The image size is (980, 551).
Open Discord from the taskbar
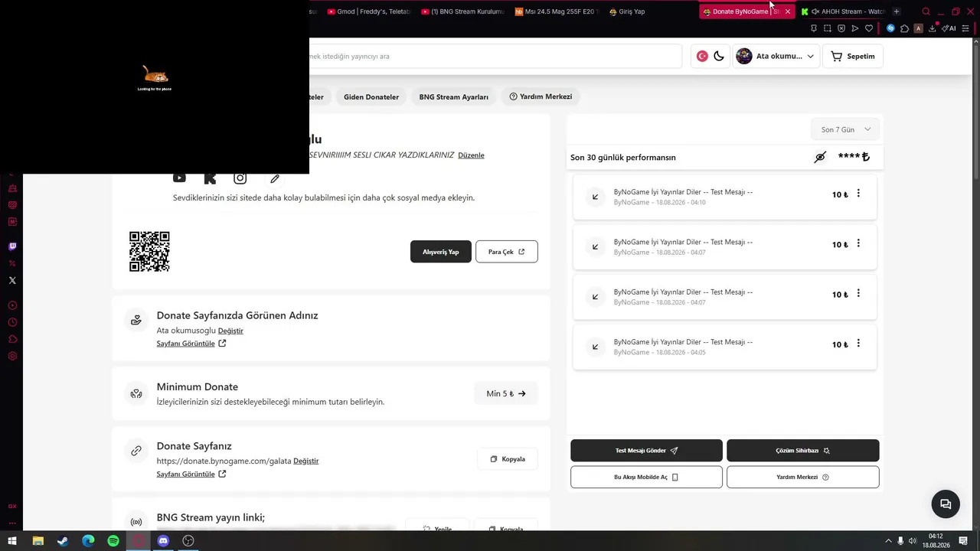pyautogui.click(x=163, y=541)
